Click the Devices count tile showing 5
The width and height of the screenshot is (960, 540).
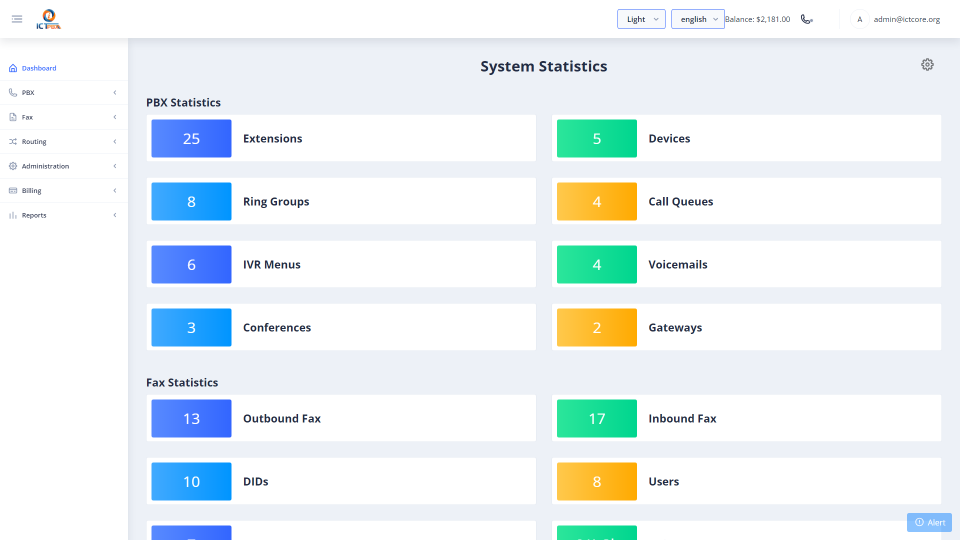pyautogui.click(x=597, y=138)
